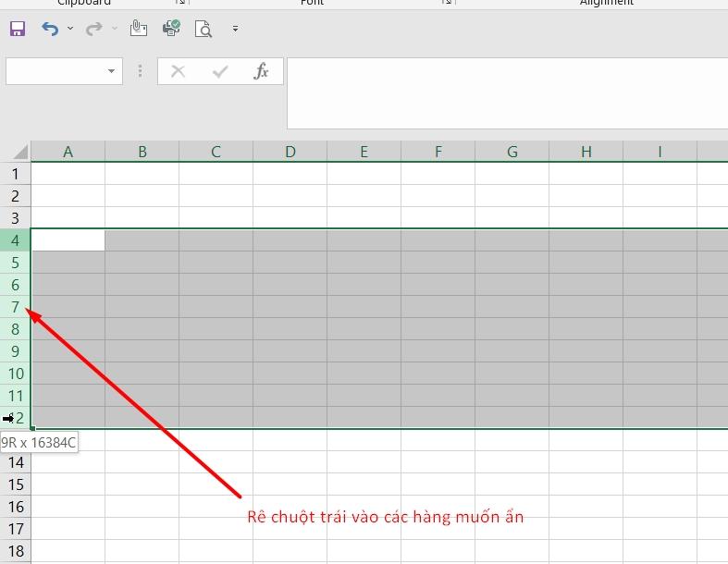The width and height of the screenshot is (728, 564).
Task: Select row 4 header
Action: [16, 240]
